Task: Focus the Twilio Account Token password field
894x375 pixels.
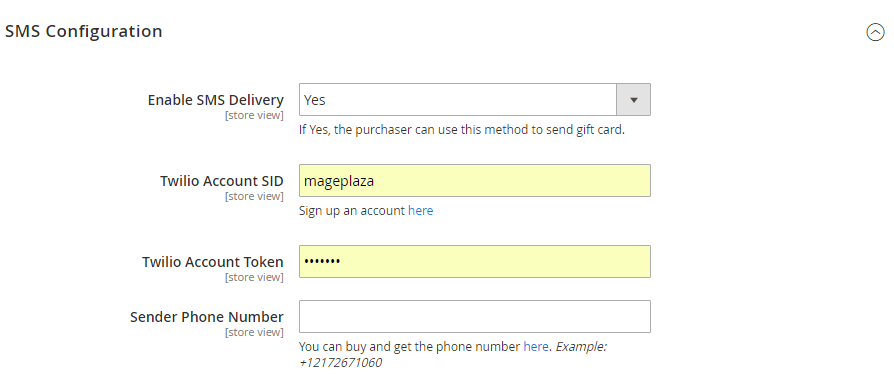Action: click(474, 262)
